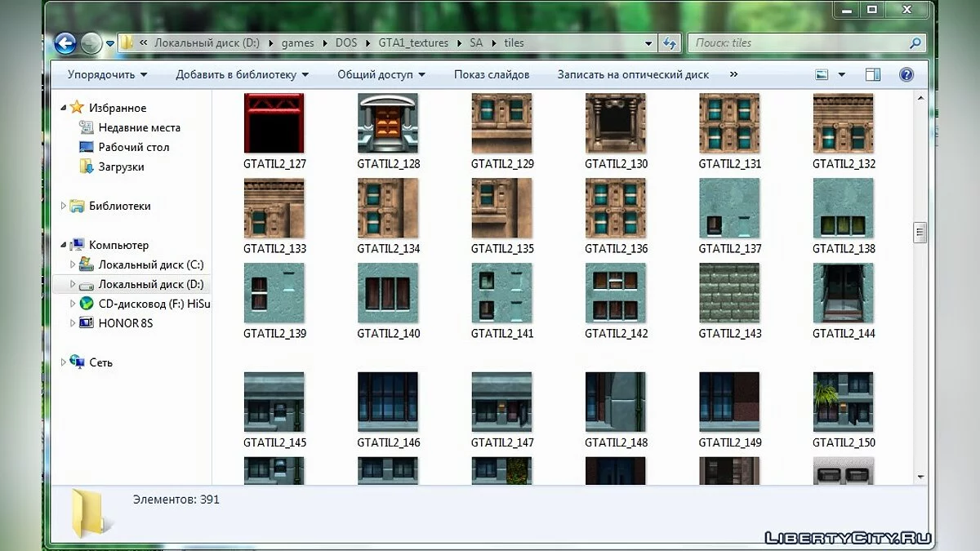980x551 pixels.
Task: Open Рабочий стол in Favorites
Action: (133, 147)
